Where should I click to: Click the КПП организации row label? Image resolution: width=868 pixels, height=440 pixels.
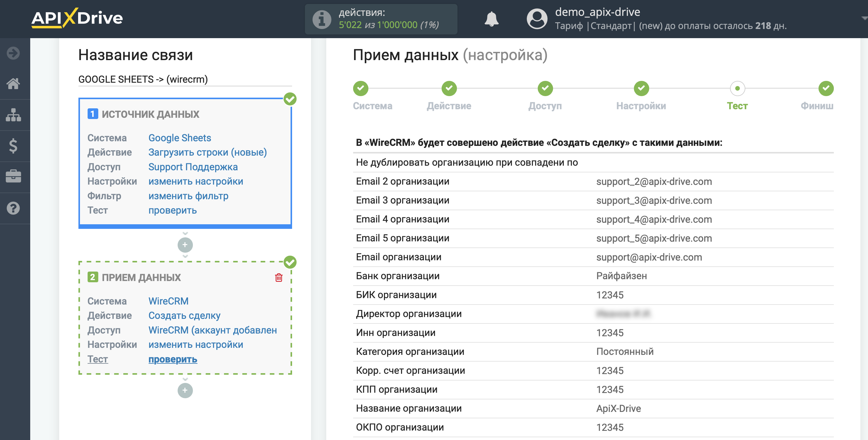[396, 389]
